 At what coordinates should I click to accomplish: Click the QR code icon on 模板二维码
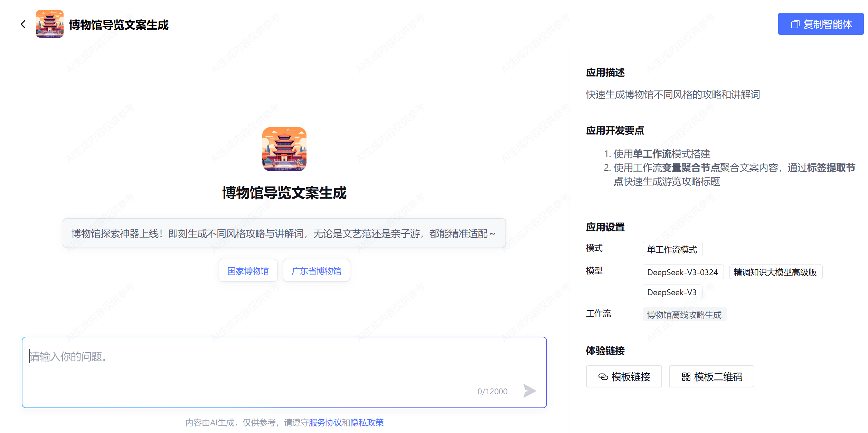pyautogui.click(x=686, y=377)
